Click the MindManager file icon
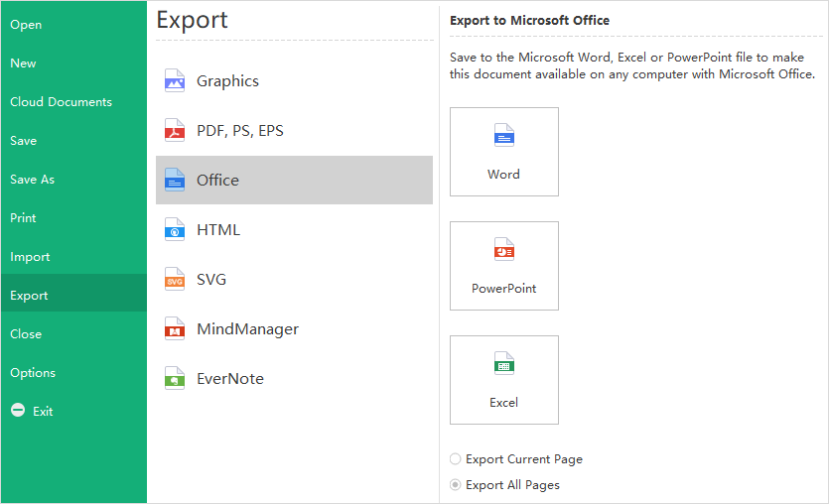829x504 pixels. pyautogui.click(x=175, y=329)
